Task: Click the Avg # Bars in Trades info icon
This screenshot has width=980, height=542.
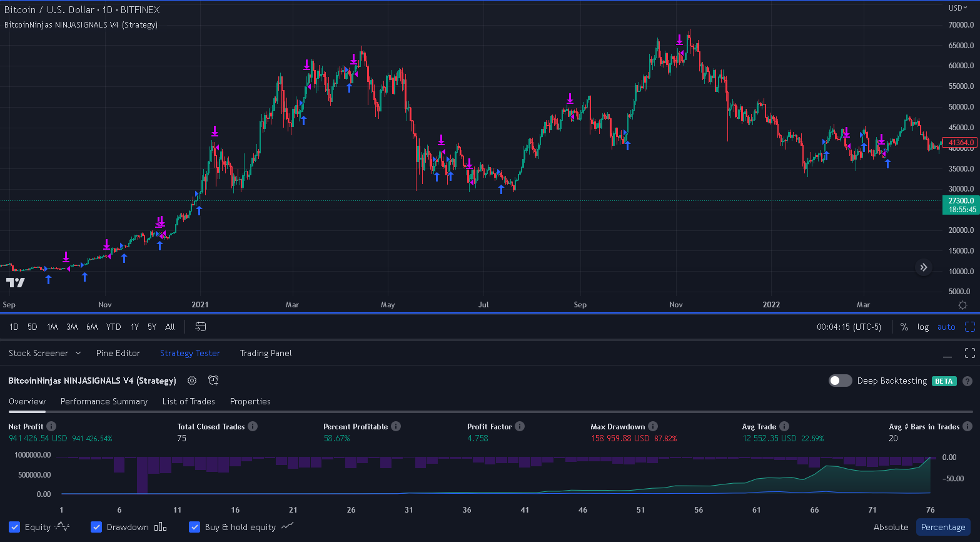Action: [967, 426]
